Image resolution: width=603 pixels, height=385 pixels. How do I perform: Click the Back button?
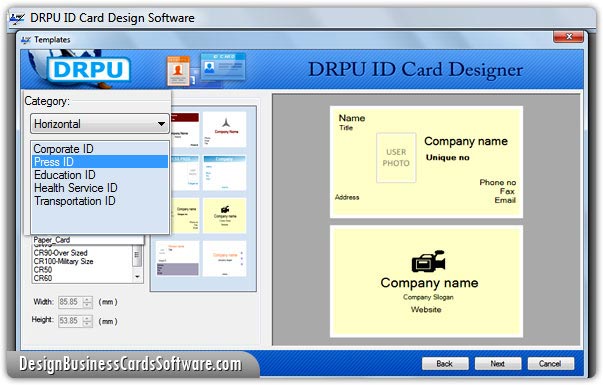[445, 363]
